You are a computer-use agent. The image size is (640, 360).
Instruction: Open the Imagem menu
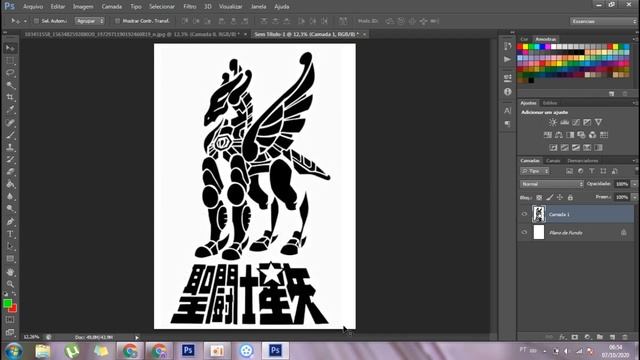click(x=83, y=7)
